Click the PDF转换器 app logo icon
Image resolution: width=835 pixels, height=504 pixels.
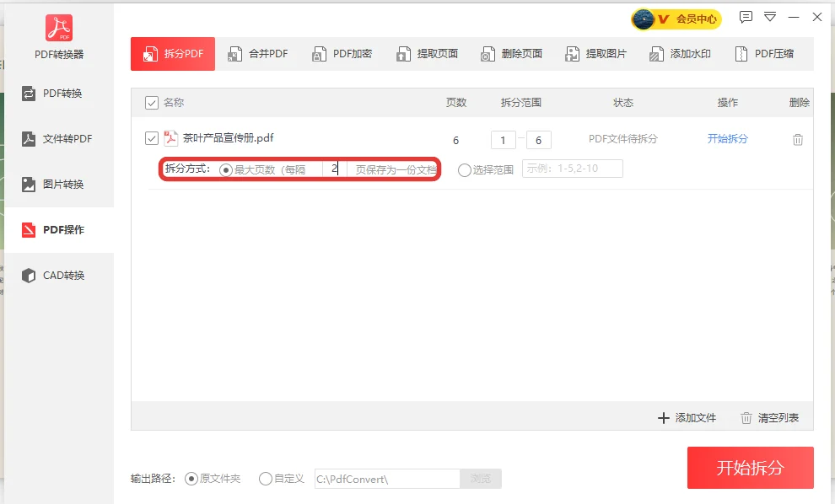(x=59, y=28)
